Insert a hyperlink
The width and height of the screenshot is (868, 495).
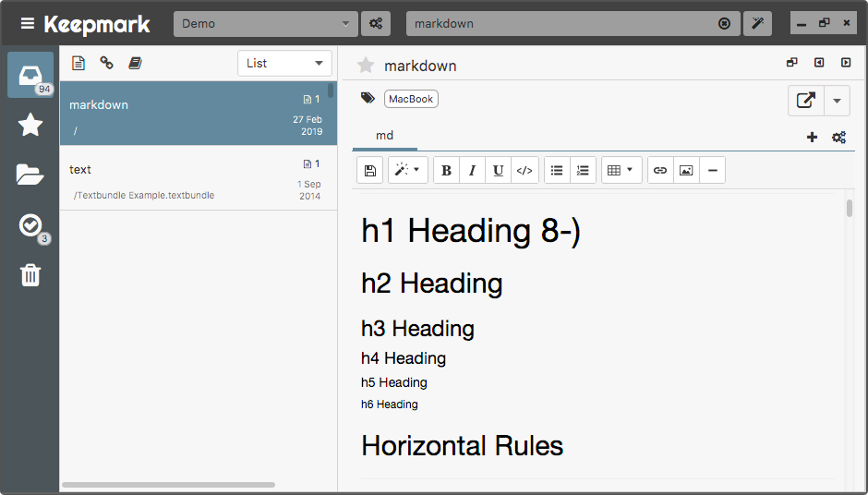click(x=660, y=170)
